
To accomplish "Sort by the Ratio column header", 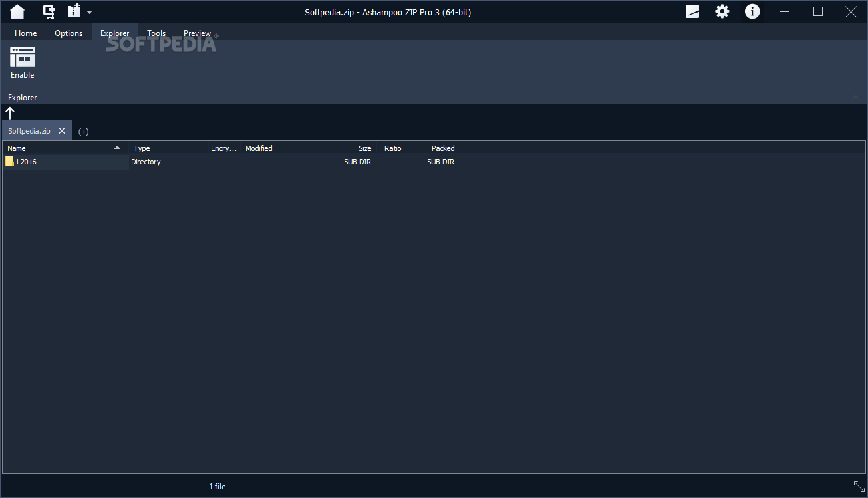I will (x=393, y=148).
